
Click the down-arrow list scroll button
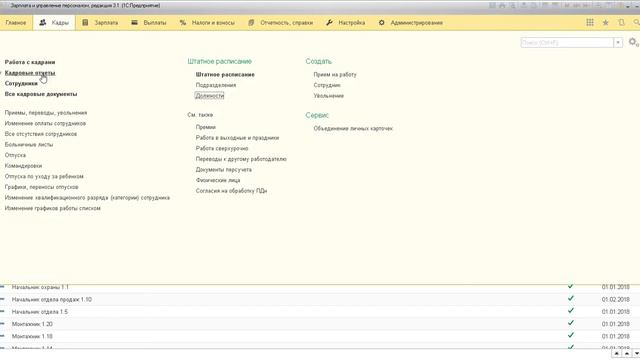tap(636, 353)
